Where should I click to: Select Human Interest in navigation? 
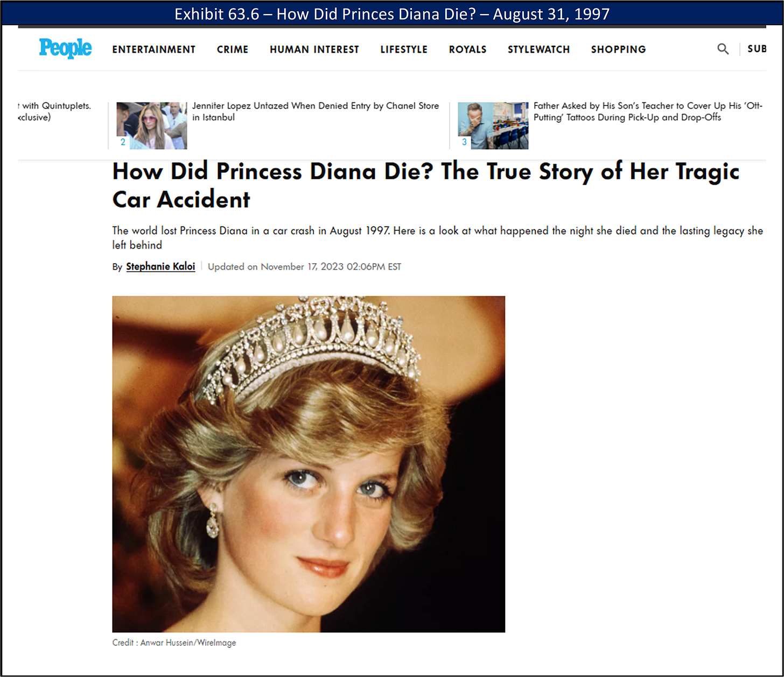point(314,50)
